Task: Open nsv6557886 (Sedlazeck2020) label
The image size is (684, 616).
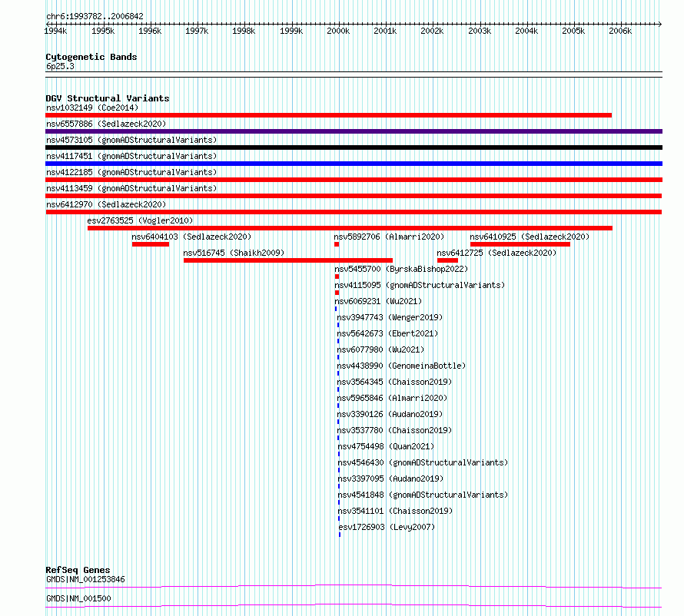Action: click(x=106, y=124)
